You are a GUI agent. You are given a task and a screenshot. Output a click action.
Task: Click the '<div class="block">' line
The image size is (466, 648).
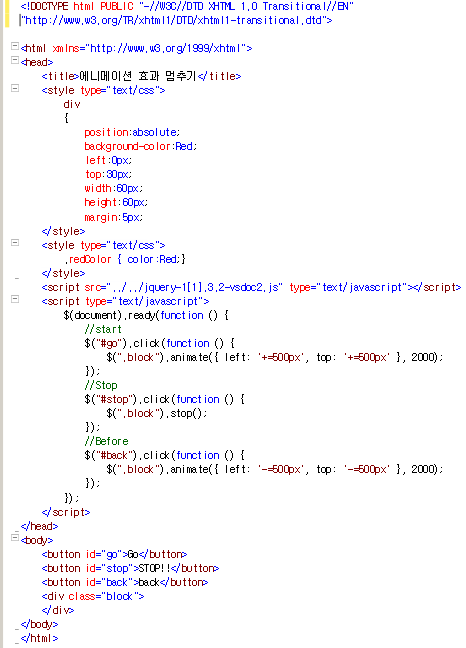pyautogui.click(x=93, y=596)
